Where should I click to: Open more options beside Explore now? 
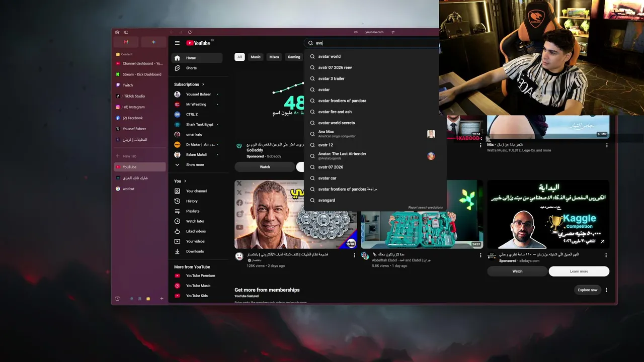(x=606, y=290)
